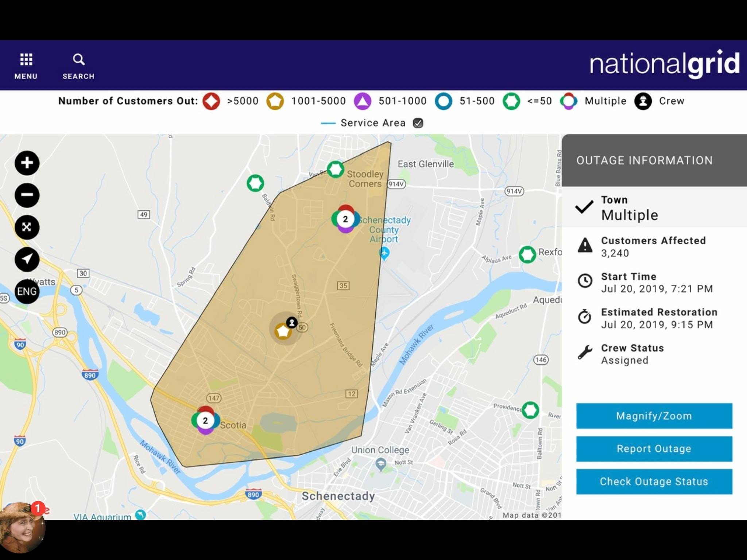
Task: Click yellow 1001-5000 legend icon
Action: point(275,101)
